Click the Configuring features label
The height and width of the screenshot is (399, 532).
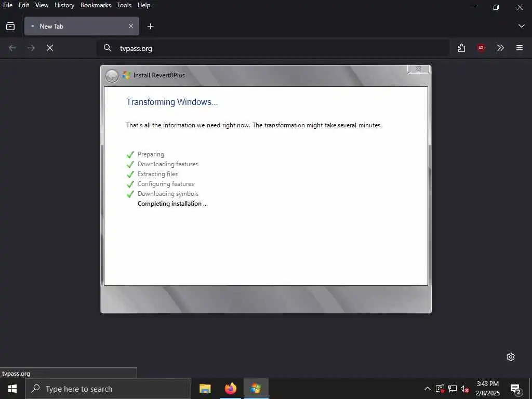coord(166,184)
